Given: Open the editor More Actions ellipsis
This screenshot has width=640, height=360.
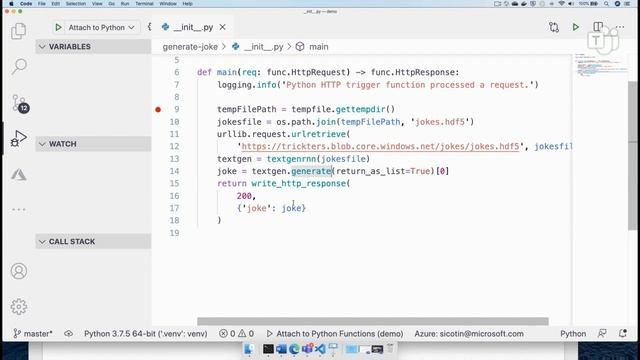Looking at the screenshot, I should point(620,27).
